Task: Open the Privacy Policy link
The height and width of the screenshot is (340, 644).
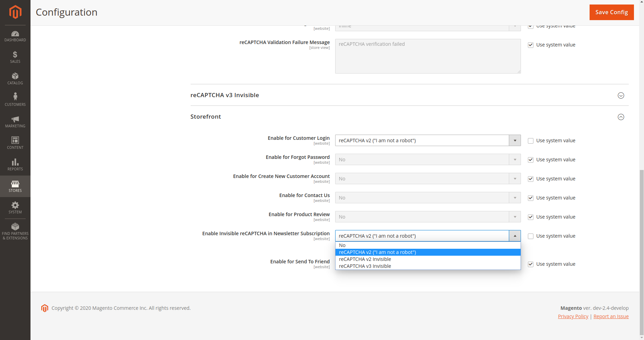Action: coord(573,316)
